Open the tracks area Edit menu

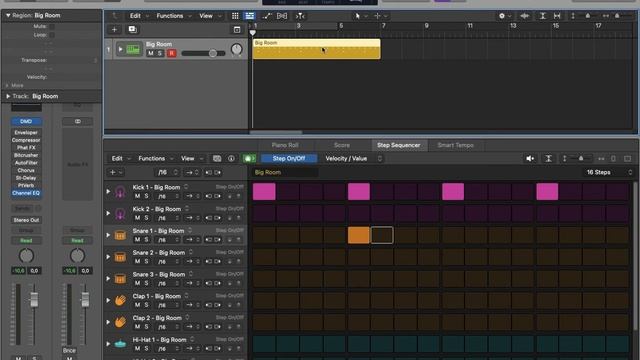(139, 16)
